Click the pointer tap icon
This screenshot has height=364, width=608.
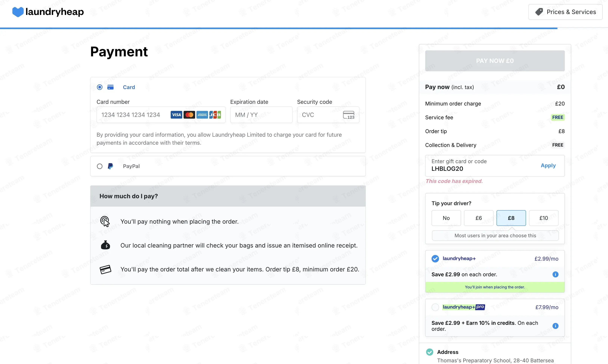click(105, 221)
